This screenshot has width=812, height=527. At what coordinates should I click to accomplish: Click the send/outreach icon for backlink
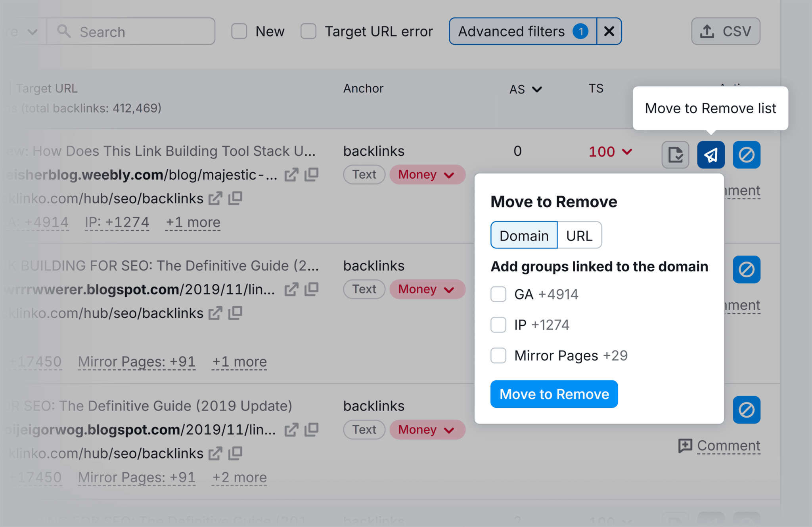tap(711, 154)
